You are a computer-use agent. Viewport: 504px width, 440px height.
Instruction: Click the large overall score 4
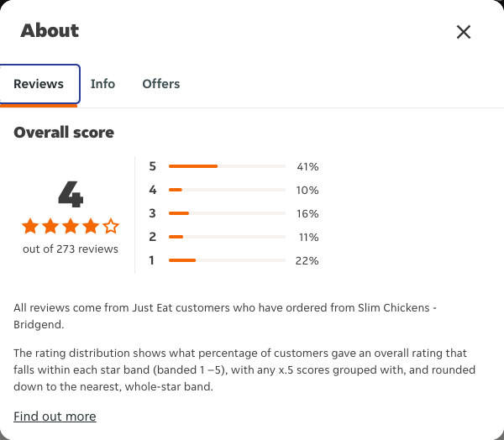click(71, 194)
